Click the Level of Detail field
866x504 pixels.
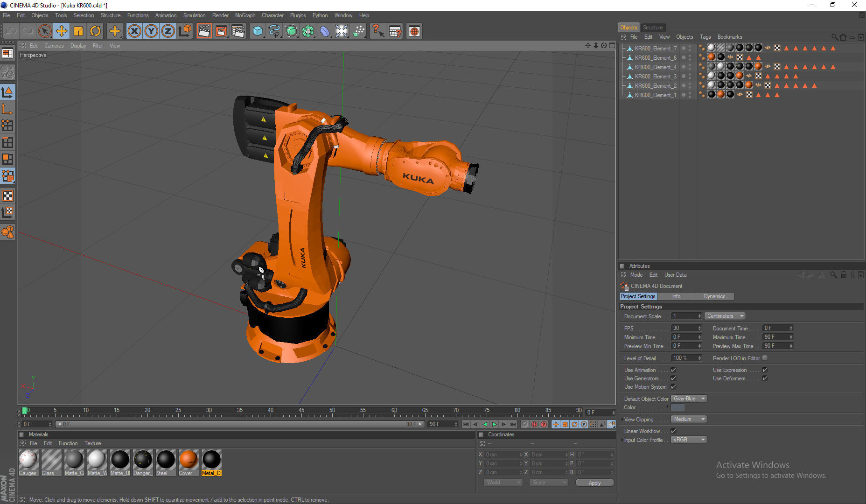pyautogui.click(x=686, y=358)
